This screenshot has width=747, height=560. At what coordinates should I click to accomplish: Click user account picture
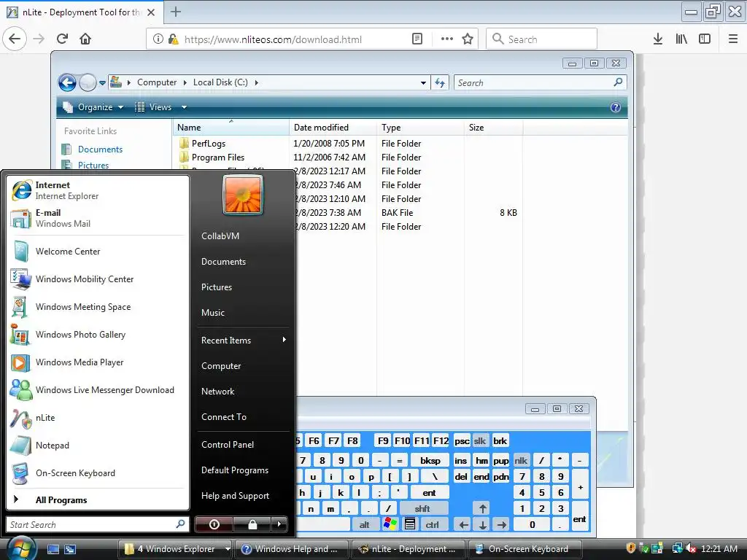[242, 195]
